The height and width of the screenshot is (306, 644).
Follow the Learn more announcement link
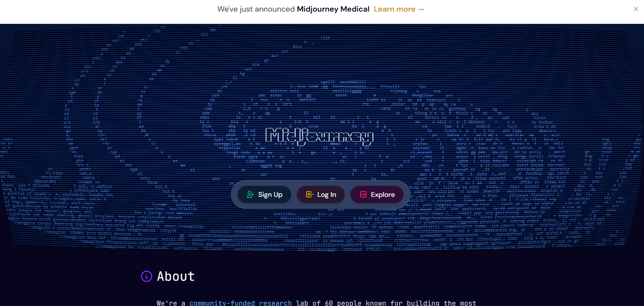coord(399,9)
